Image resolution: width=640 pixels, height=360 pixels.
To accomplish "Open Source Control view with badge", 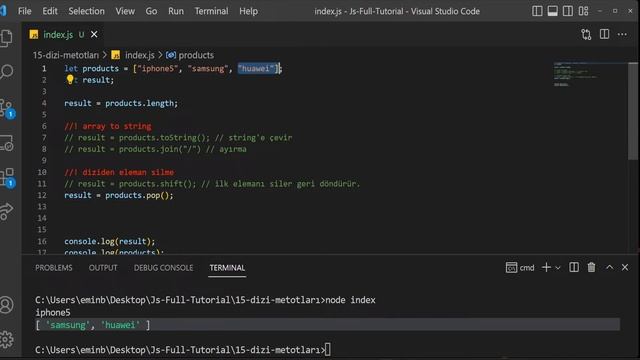I will pos(7,109).
